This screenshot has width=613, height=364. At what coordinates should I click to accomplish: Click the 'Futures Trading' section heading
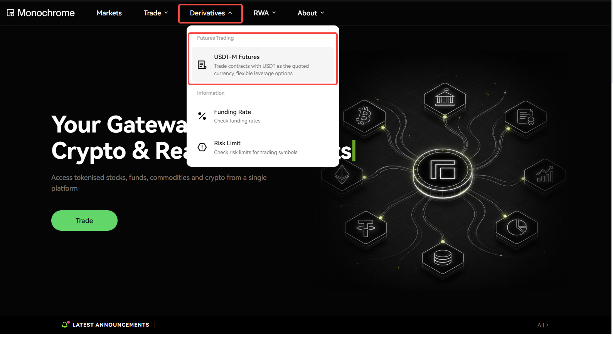pyautogui.click(x=215, y=38)
